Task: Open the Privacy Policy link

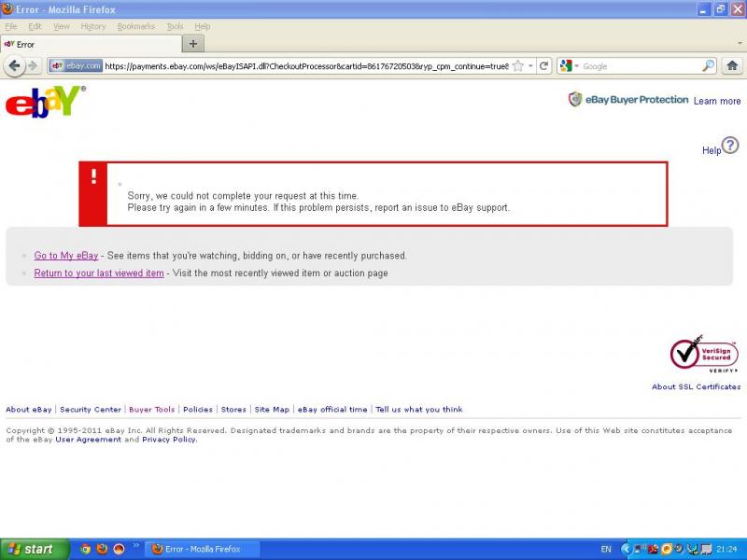Action: click(169, 440)
